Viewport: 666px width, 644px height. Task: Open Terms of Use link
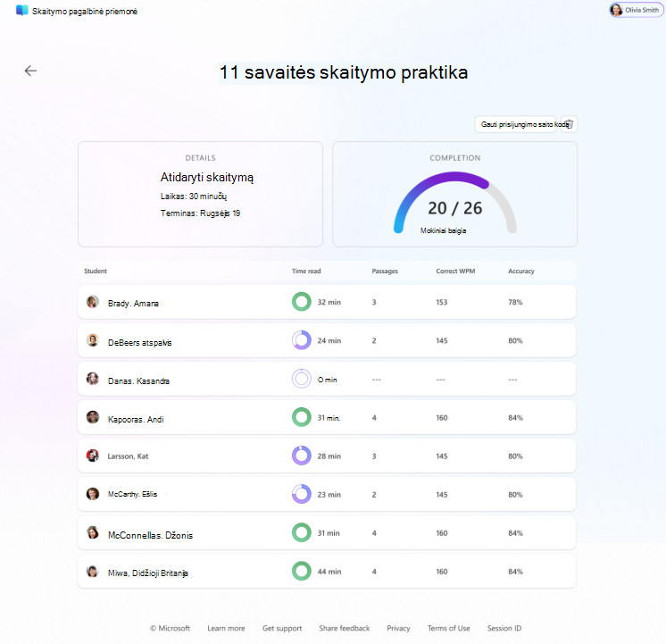tap(448, 628)
